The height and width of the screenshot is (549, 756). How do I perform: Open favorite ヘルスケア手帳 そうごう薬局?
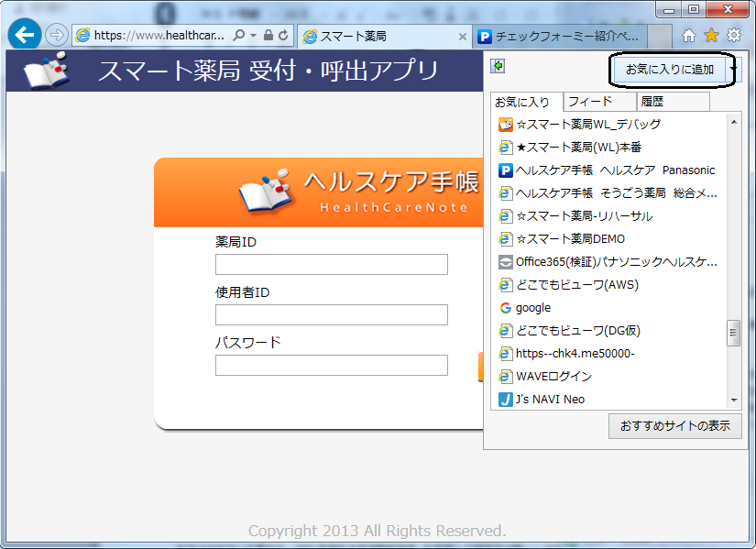608,193
